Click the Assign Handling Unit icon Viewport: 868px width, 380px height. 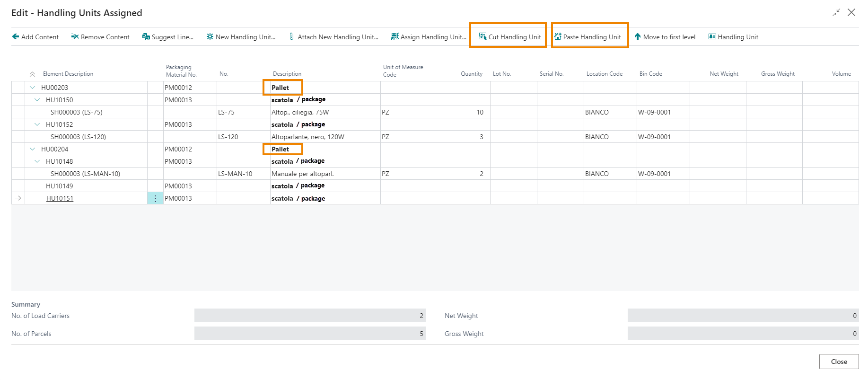pos(395,36)
